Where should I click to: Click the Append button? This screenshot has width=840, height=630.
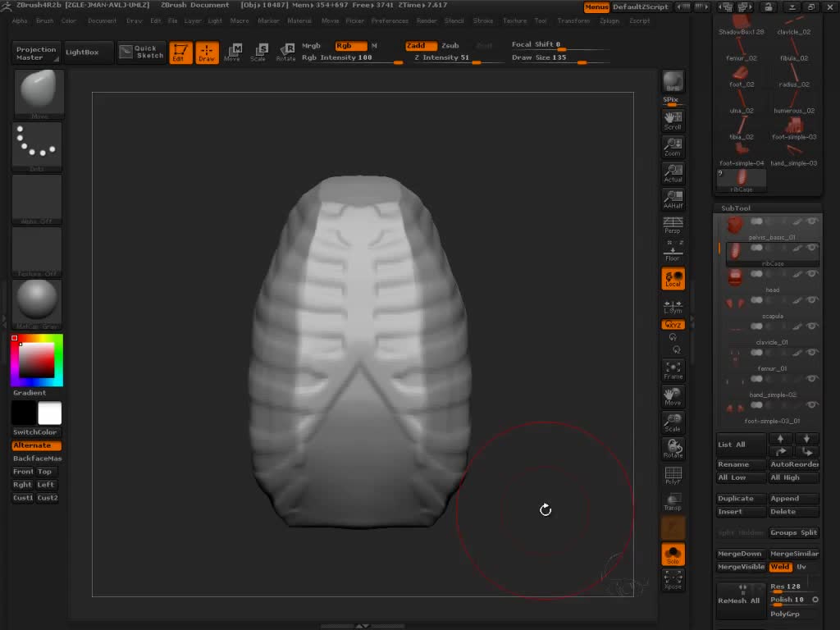click(793, 498)
